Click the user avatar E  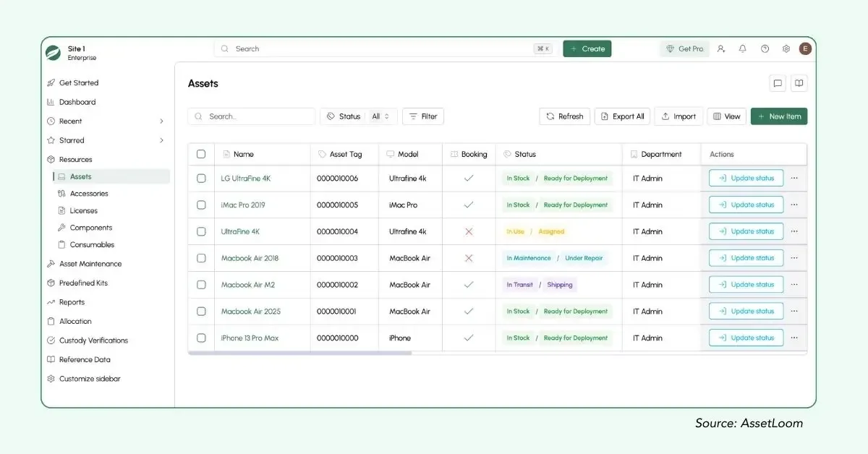click(x=805, y=49)
